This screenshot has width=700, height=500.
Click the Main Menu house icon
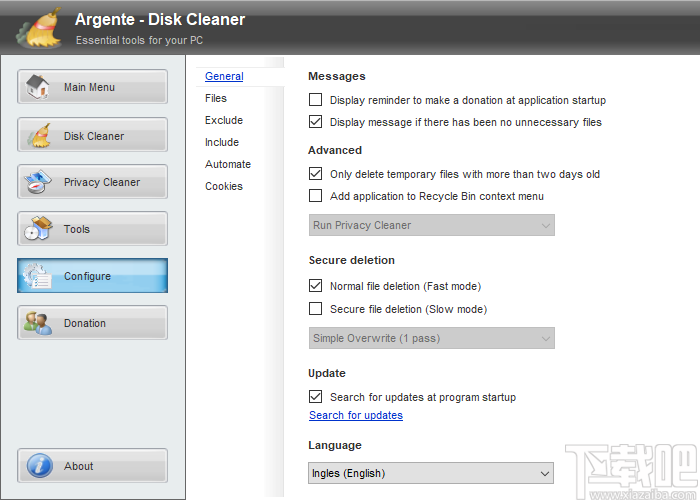point(38,87)
